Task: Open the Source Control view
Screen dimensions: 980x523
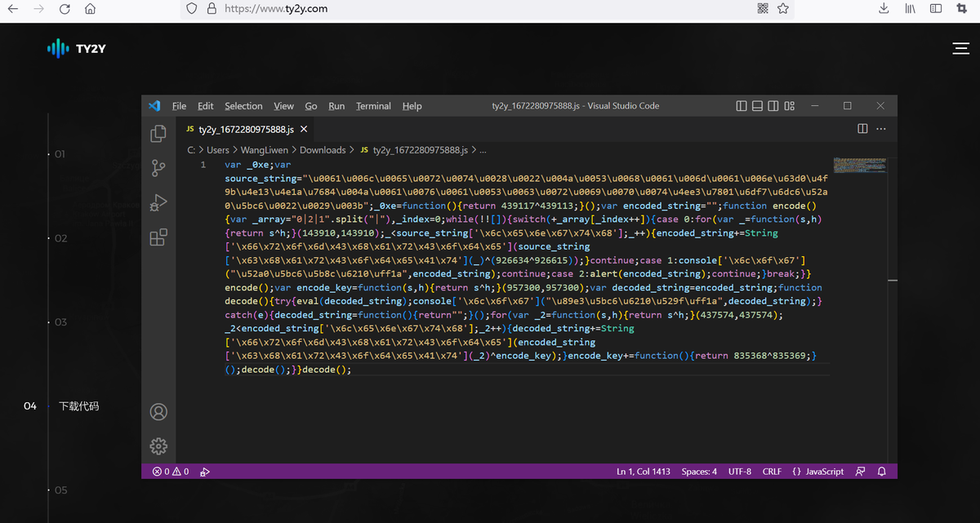Action: (158, 168)
